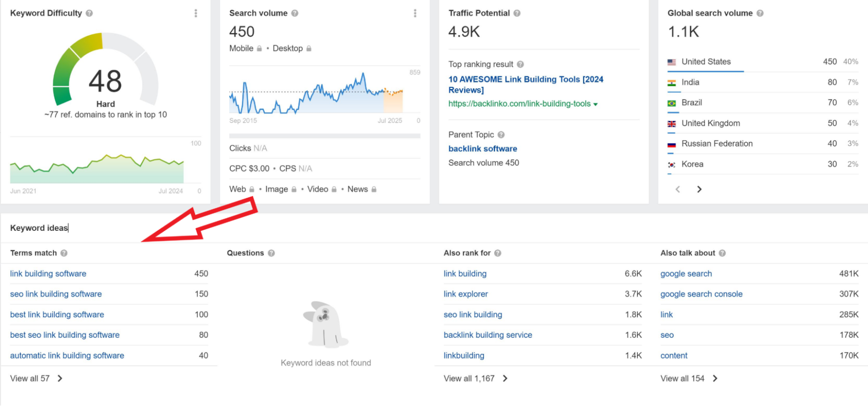
Task: Open backlink software parent topic
Action: pos(483,148)
